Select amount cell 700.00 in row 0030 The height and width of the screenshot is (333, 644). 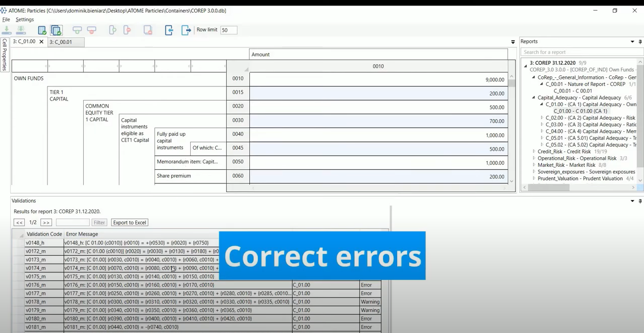[379, 121]
